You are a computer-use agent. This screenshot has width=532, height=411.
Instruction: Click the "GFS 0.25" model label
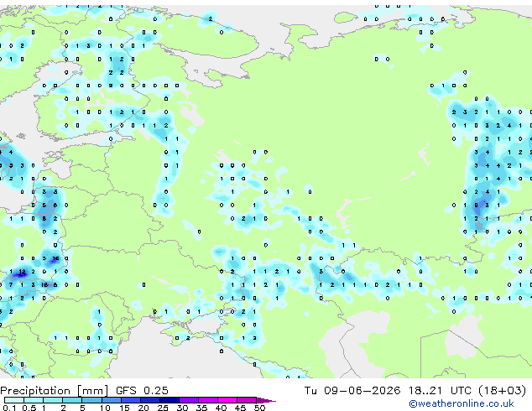pos(142,391)
